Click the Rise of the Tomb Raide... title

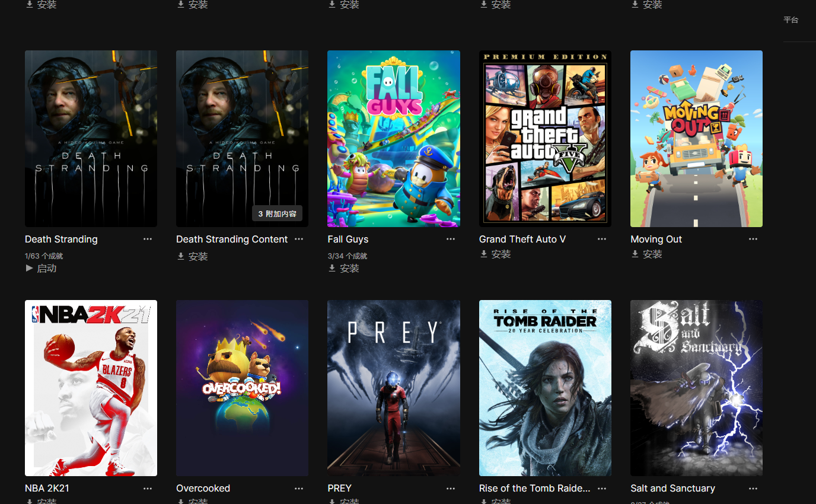click(535, 489)
